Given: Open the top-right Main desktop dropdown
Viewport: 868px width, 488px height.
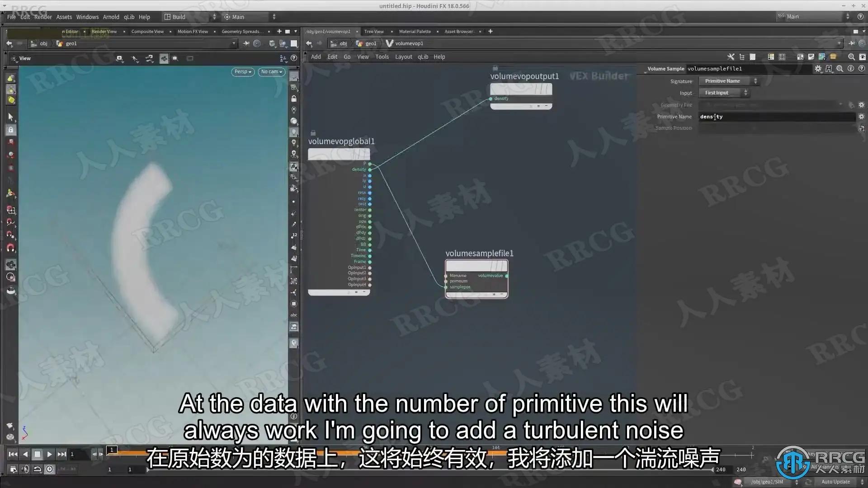Looking at the screenshot, I should click(814, 17).
